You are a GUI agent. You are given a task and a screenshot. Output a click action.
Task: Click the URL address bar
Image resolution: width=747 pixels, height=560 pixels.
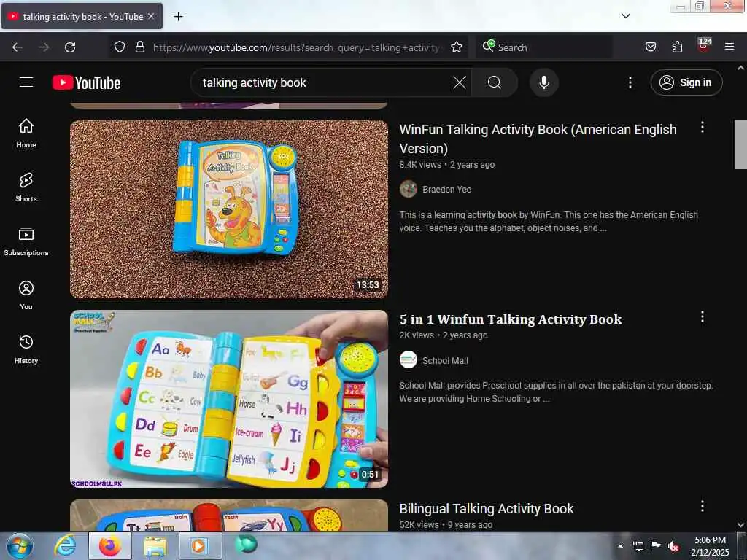296,47
